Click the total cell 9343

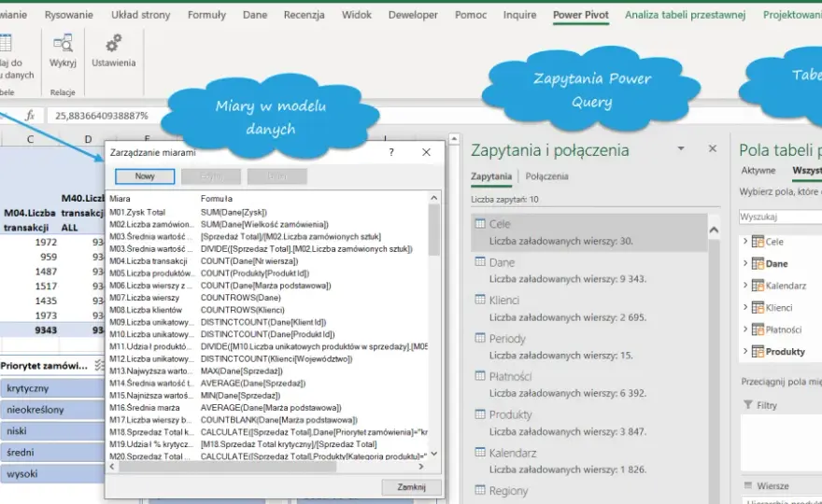point(30,330)
